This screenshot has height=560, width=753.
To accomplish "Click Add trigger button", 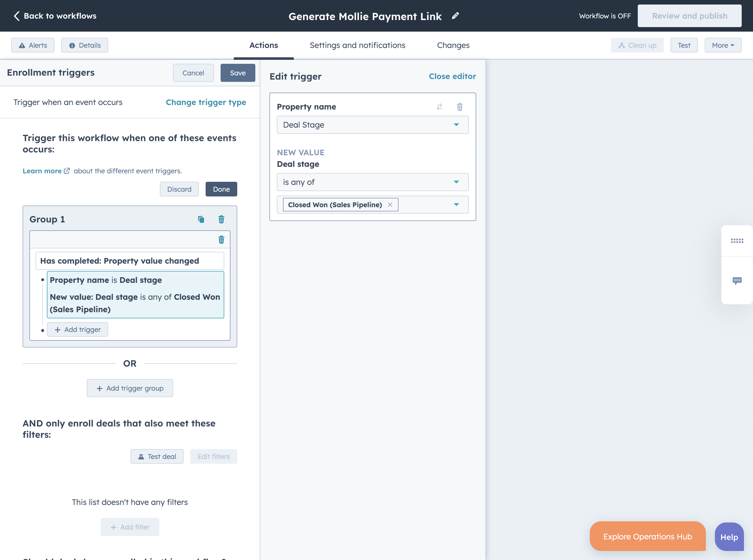I will point(77,329).
